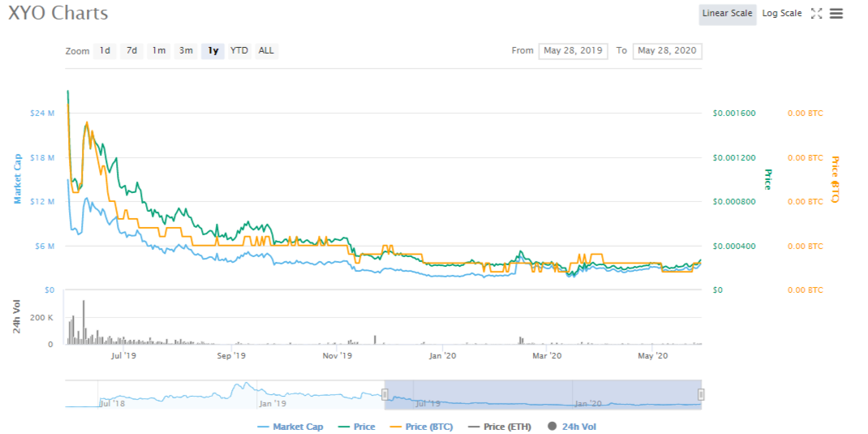Set zoom range to 7d

tap(131, 50)
